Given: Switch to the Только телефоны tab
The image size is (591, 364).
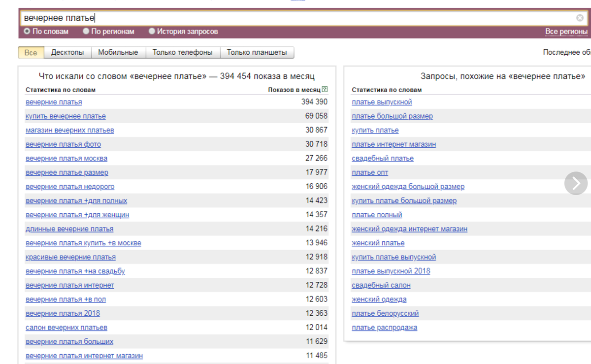Looking at the screenshot, I should pyautogui.click(x=183, y=52).
